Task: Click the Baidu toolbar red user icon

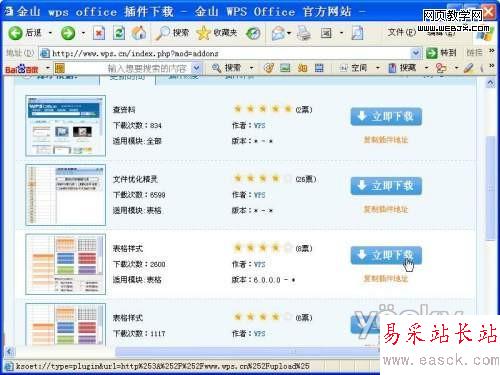Action: click(x=441, y=68)
